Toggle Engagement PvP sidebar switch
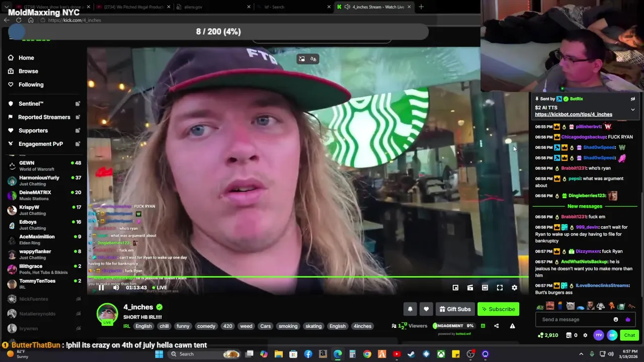The image size is (644, 362). [77, 144]
